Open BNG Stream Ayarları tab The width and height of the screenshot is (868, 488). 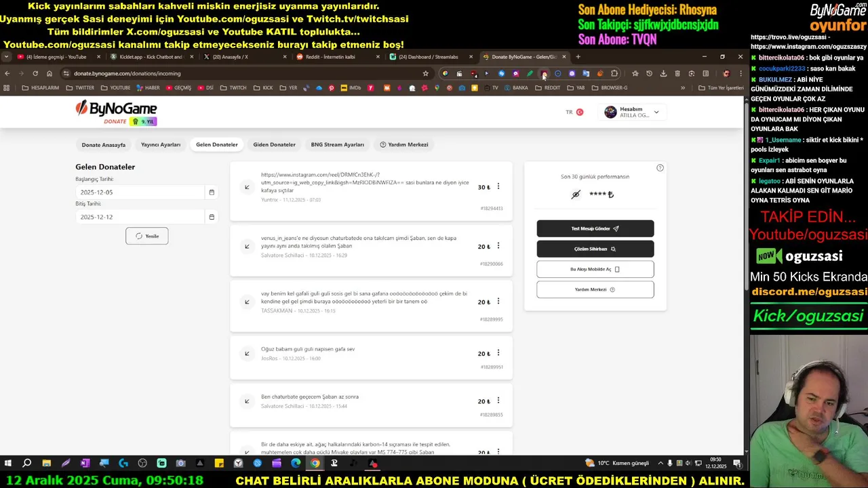337,144
